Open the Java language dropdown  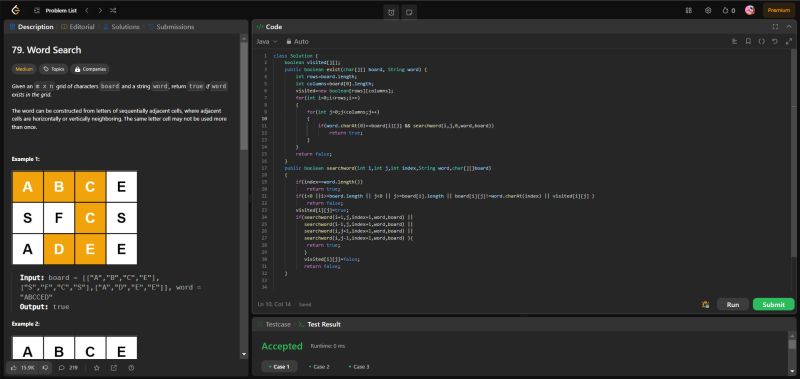click(267, 41)
